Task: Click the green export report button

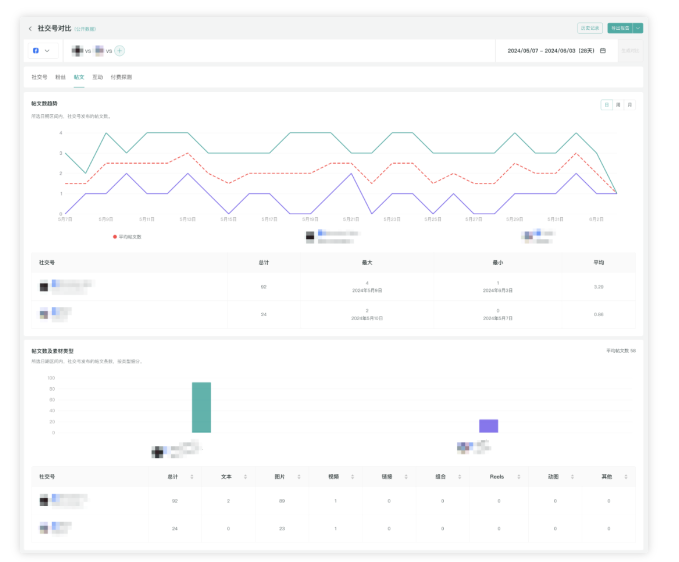Action: [x=620, y=28]
